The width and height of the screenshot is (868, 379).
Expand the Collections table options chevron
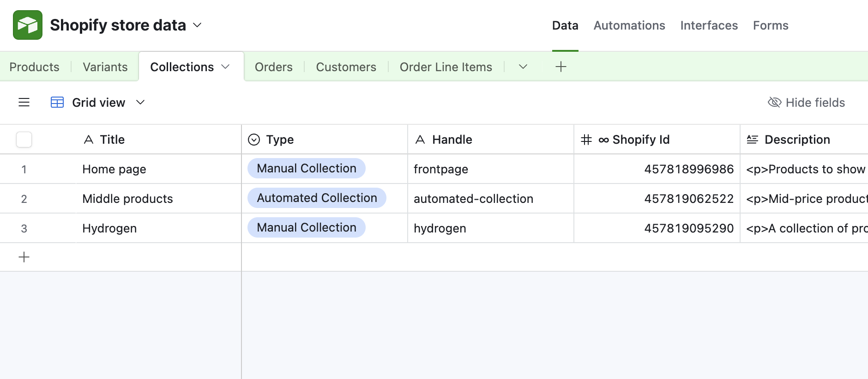225,67
